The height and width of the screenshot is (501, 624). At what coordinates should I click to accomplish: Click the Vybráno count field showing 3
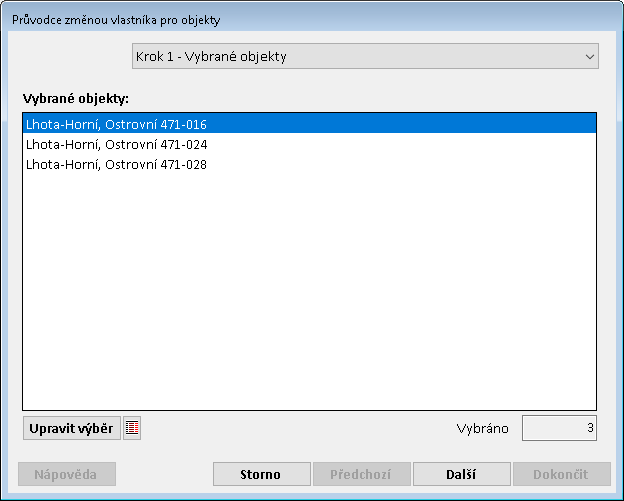[x=559, y=428]
